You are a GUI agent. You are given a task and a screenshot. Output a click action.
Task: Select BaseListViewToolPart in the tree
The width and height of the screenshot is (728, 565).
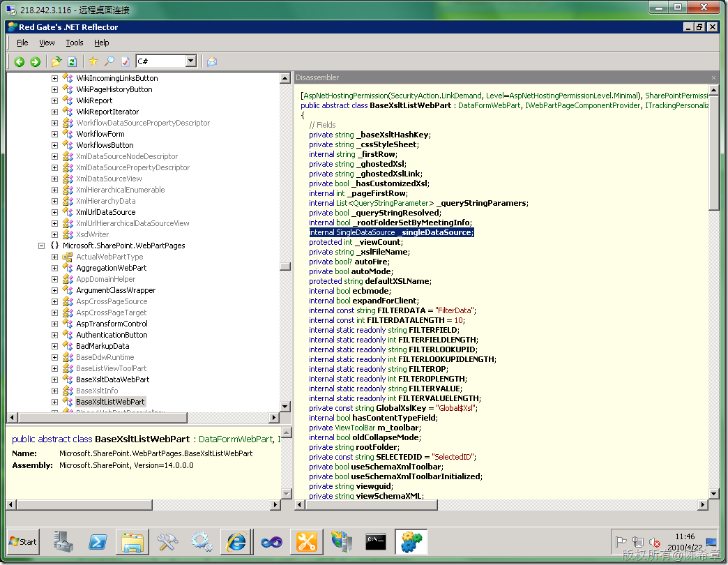tap(112, 368)
